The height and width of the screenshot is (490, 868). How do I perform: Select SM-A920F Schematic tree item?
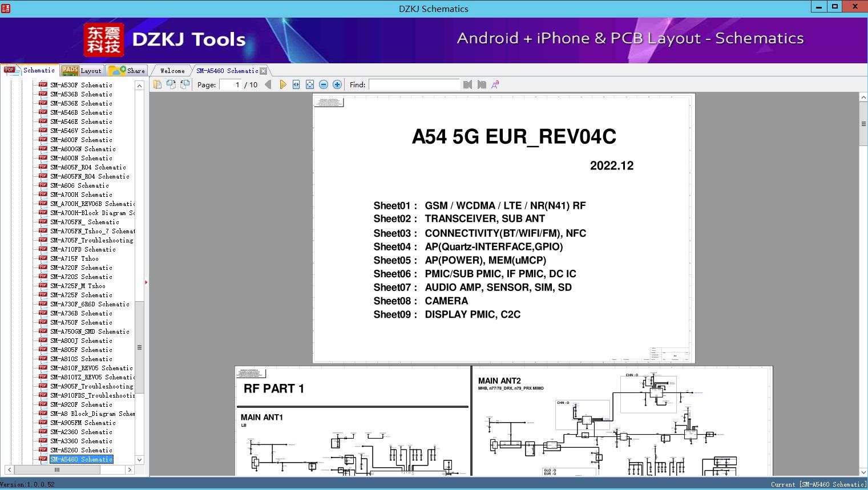click(81, 404)
